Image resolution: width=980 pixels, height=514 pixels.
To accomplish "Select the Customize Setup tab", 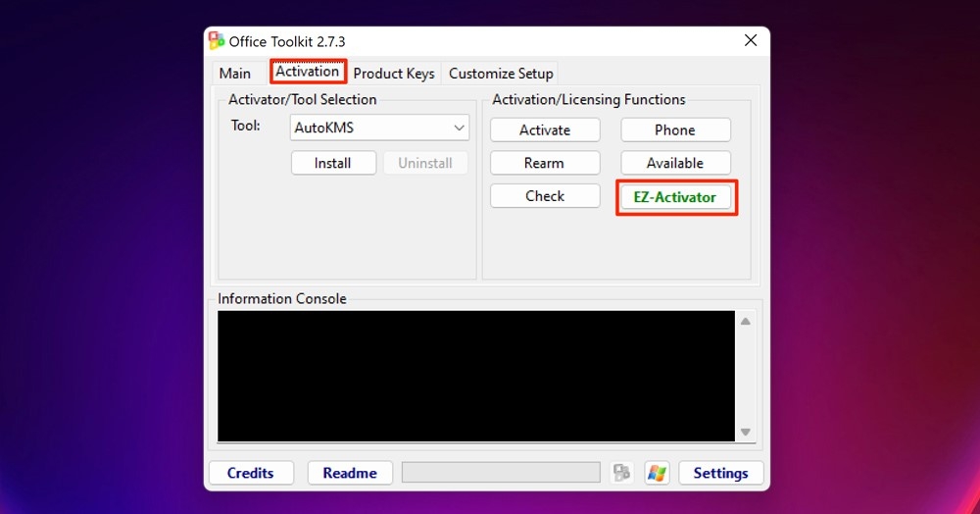I will click(501, 74).
